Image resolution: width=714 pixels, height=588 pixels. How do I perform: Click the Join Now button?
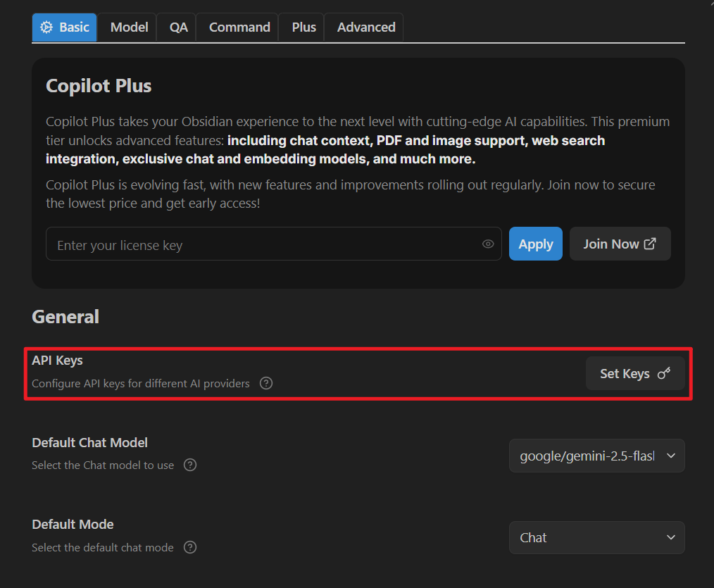point(620,244)
